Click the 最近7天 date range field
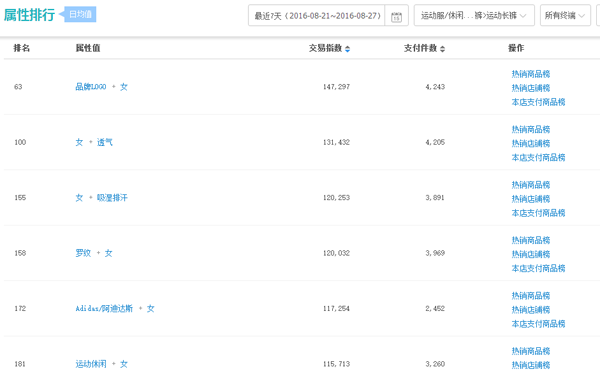 (317, 15)
